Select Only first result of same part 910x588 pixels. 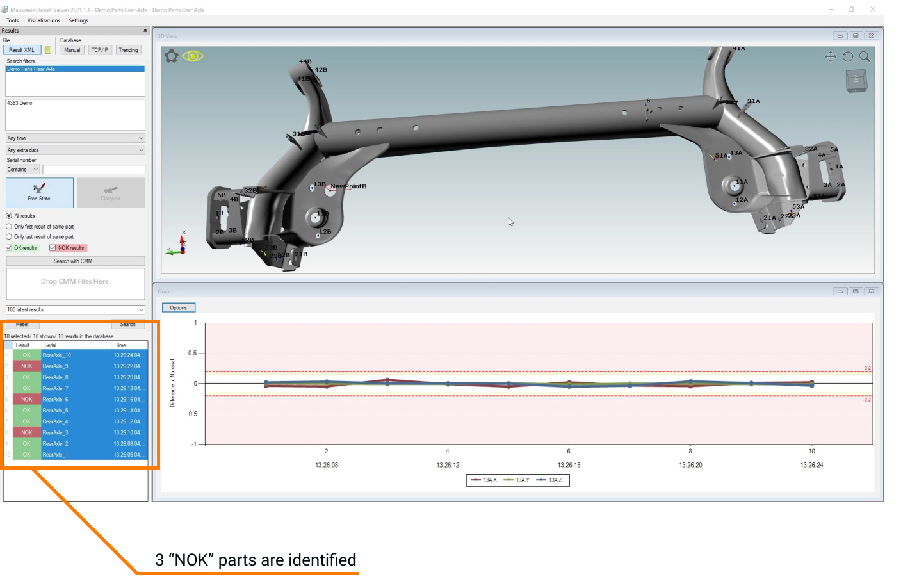(x=9, y=227)
